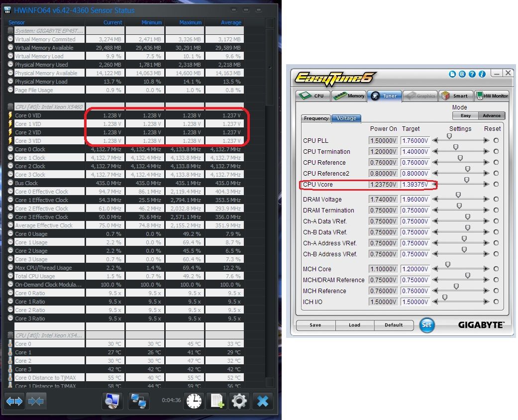Click EasyTune6 Default button
Viewport: 518px width, 420px height.
[394, 325]
